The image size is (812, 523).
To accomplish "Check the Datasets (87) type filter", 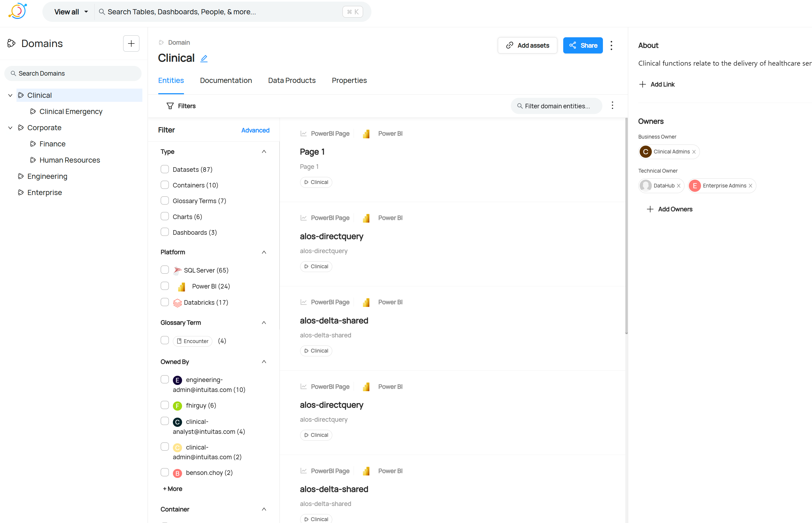I will 165,169.
